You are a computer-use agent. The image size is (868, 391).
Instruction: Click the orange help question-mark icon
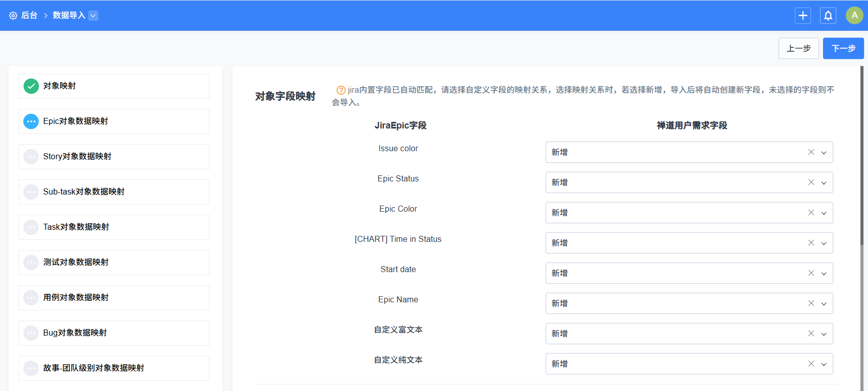coord(341,90)
